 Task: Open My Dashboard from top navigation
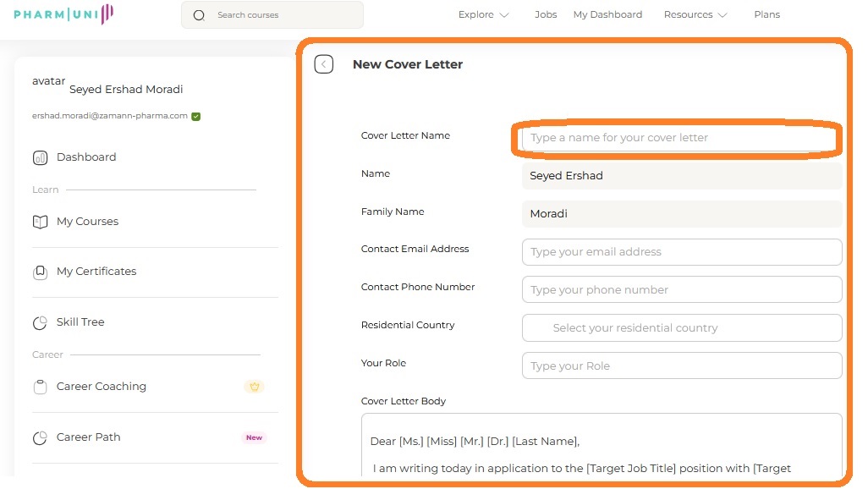coord(607,14)
